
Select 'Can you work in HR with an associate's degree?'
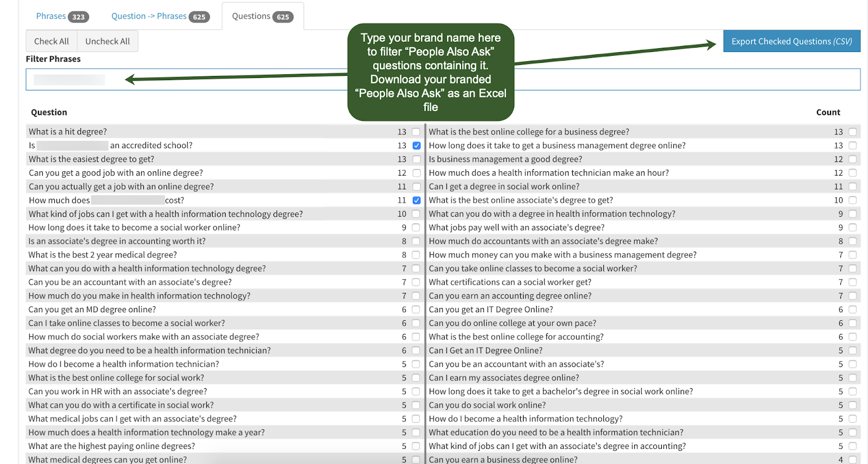[416, 391]
